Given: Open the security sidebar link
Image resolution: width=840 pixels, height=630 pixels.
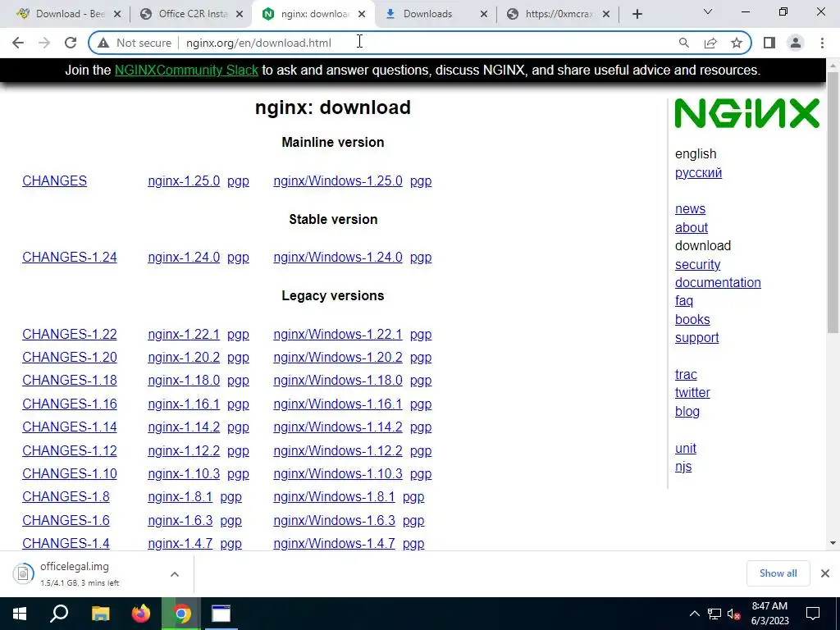Looking at the screenshot, I should tap(697, 265).
